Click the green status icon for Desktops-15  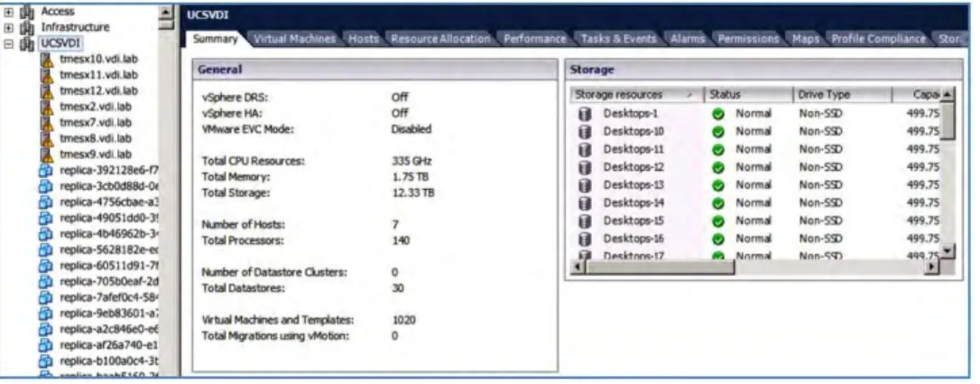[718, 220]
